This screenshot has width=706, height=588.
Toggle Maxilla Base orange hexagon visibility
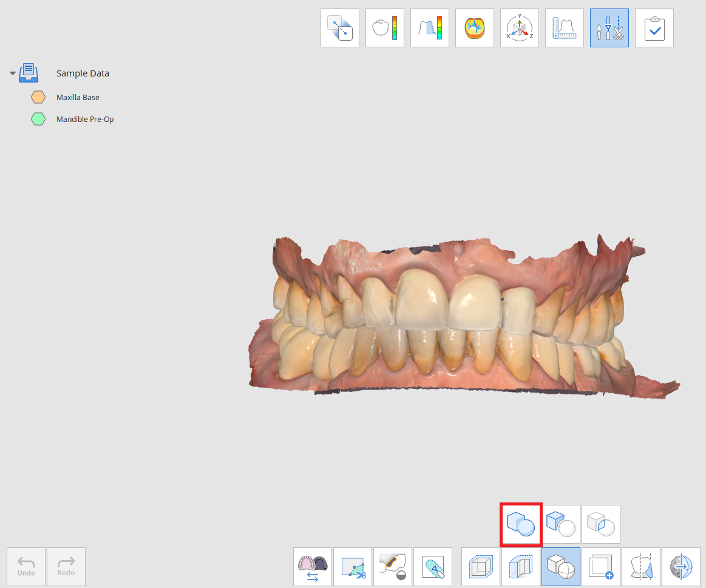tap(38, 97)
